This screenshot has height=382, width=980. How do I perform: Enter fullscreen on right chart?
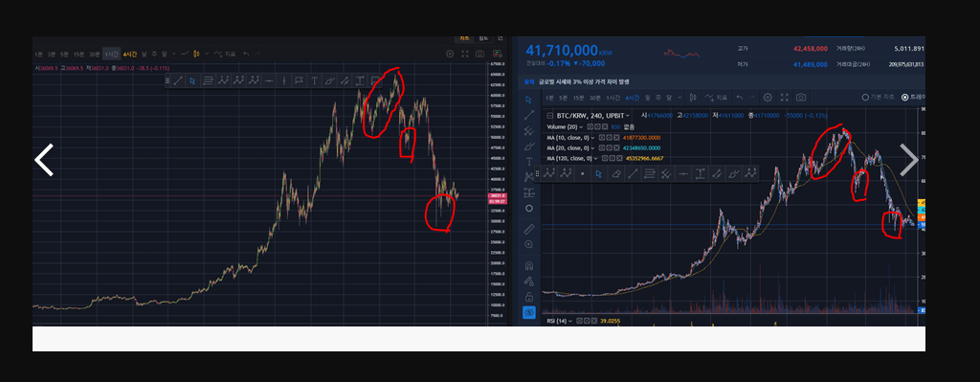[785, 98]
